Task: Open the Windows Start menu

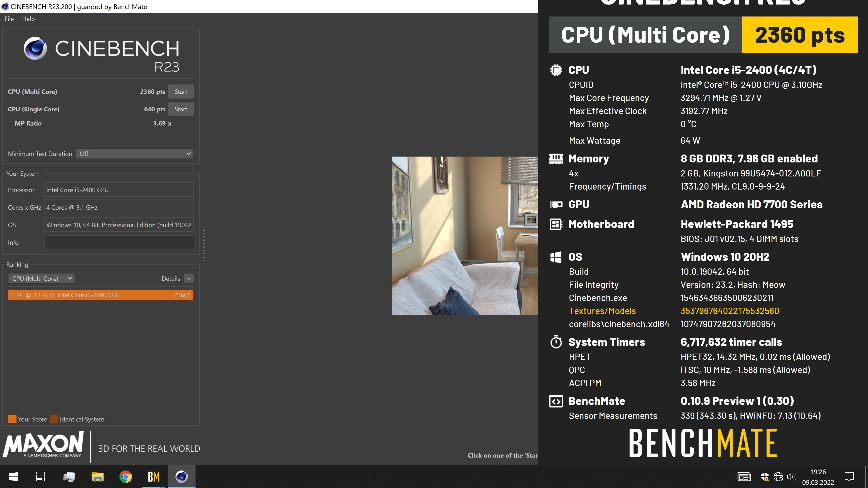Action: tap(14, 477)
